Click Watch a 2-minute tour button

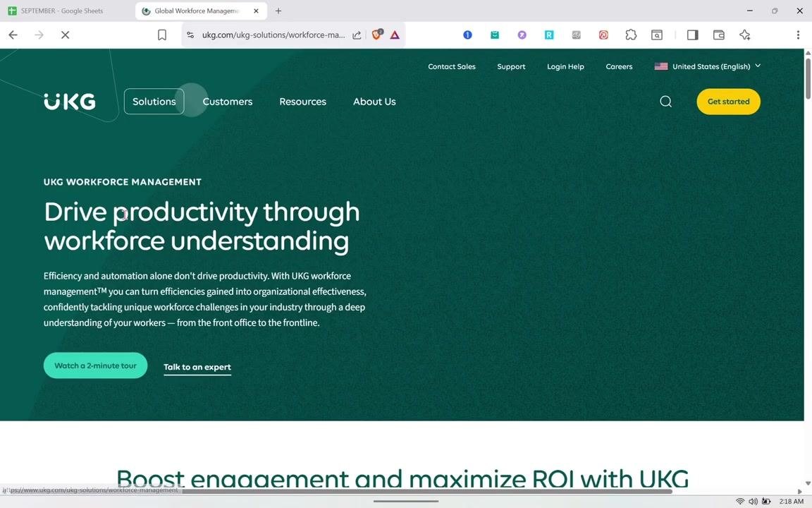click(x=95, y=365)
